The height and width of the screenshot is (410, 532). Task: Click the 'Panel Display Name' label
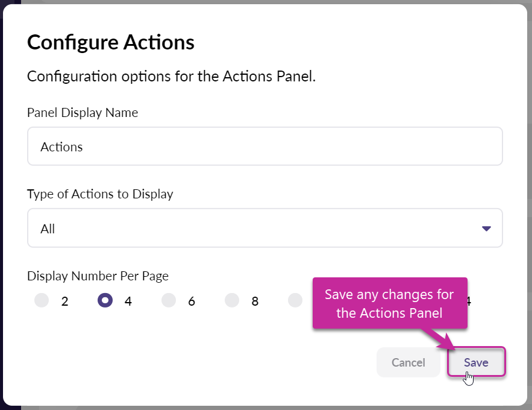click(83, 113)
